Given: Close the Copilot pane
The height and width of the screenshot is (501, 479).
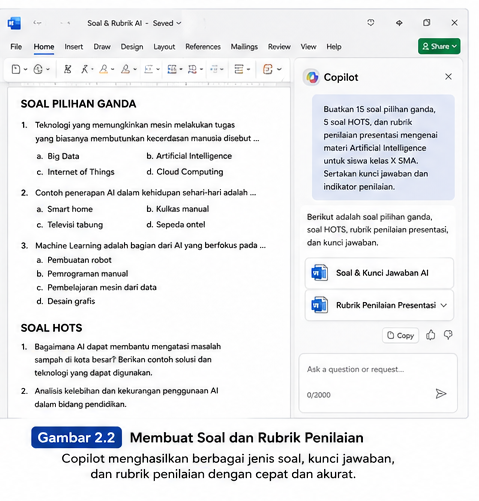Looking at the screenshot, I should [x=448, y=77].
